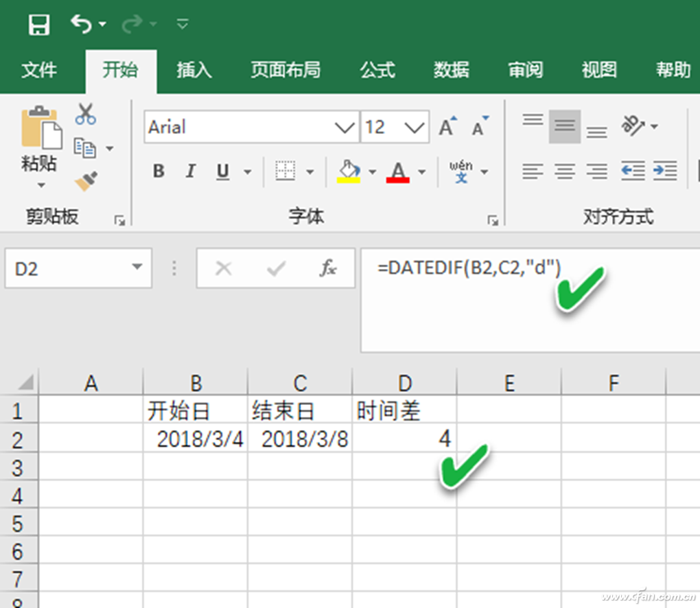Click the Format Painter brush icon

click(86, 181)
